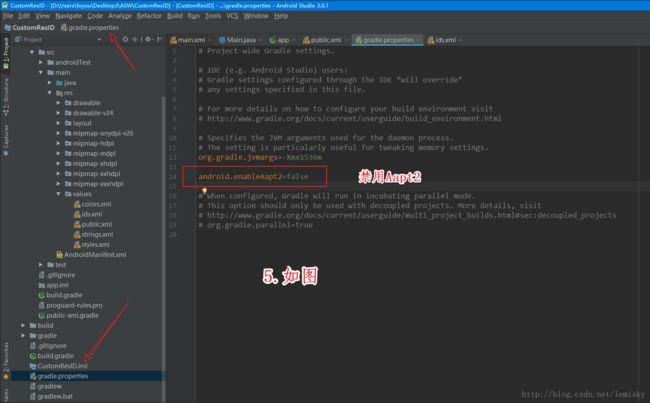Select public.xml in the project tree
This screenshot has height=403, width=650.
(x=93, y=224)
